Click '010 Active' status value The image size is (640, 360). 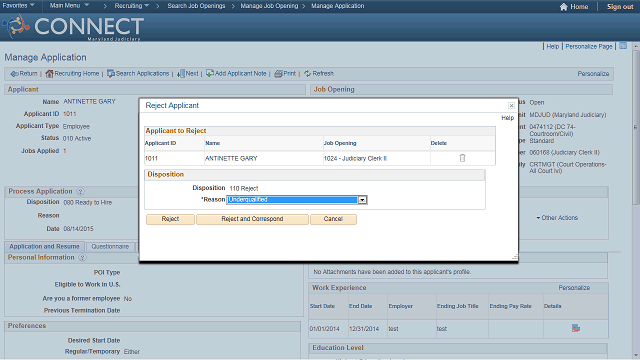(x=77, y=139)
